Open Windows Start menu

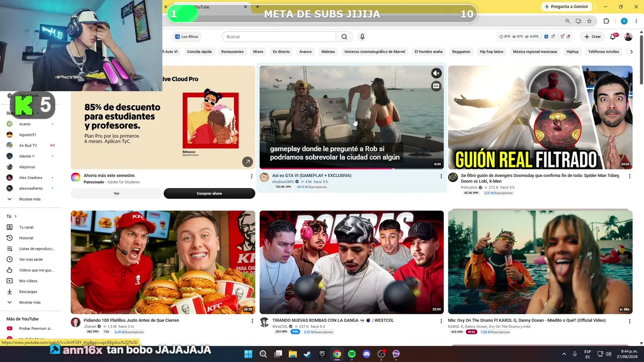(248, 354)
